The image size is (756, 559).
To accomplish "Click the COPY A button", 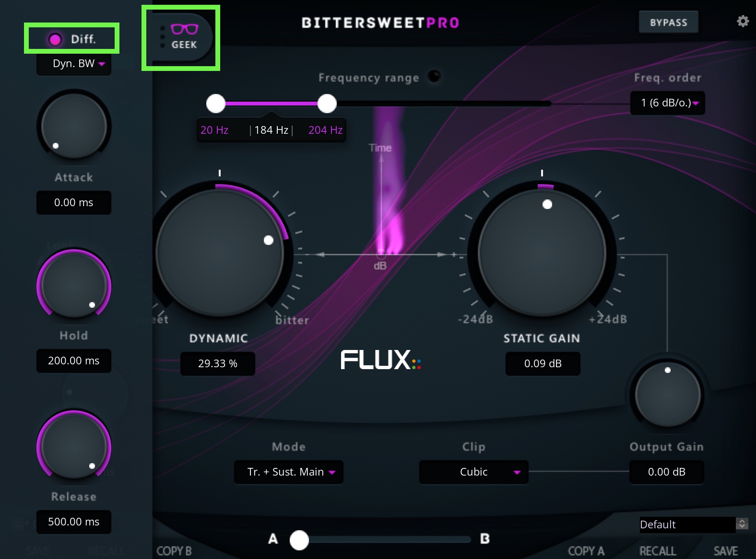I will point(586,551).
